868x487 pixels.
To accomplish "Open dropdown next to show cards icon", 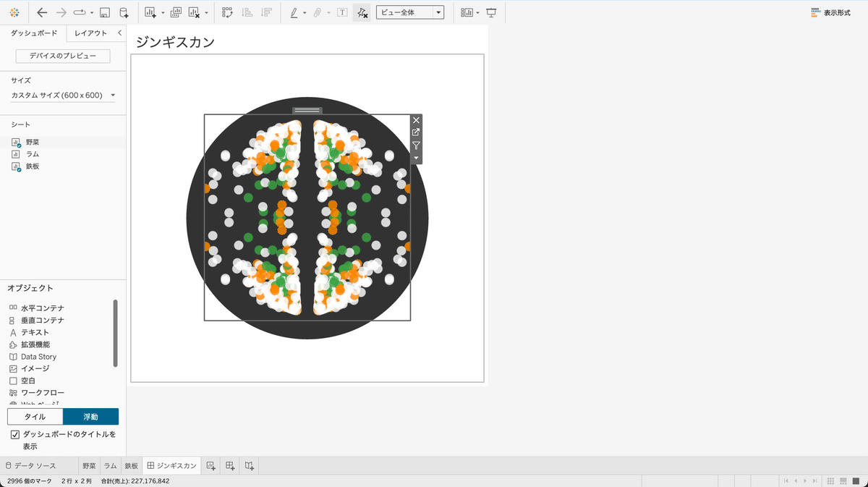I will click(478, 12).
